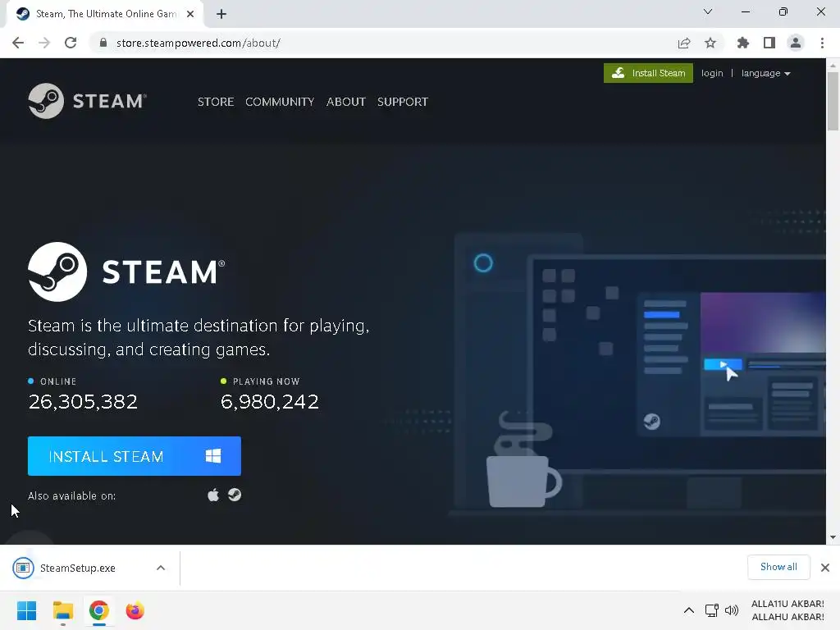Open the STORE menu
The height and width of the screenshot is (630, 840).
click(x=216, y=102)
